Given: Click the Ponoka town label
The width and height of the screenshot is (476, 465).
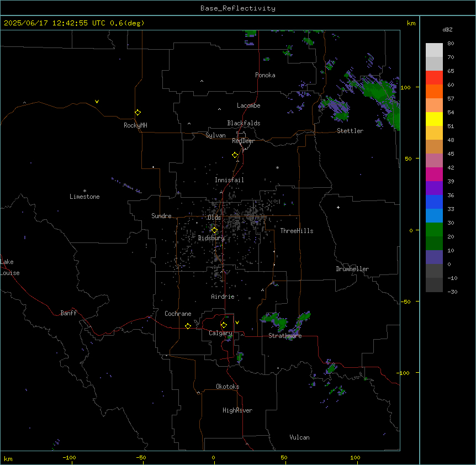Looking at the screenshot, I should pos(265,75).
